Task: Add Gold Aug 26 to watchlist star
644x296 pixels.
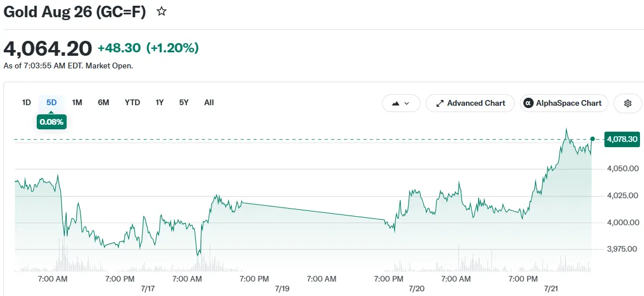Action: point(161,11)
